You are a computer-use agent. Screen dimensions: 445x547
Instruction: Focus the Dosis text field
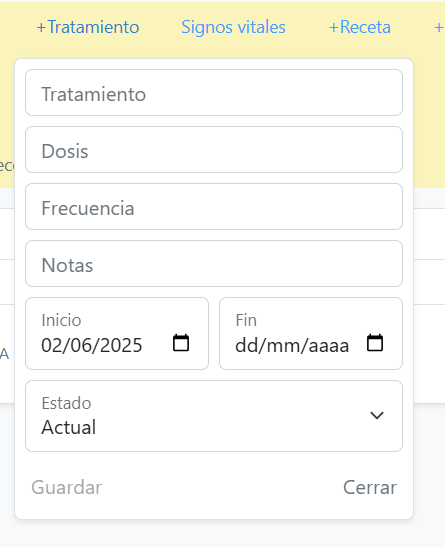pyautogui.click(x=214, y=150)
